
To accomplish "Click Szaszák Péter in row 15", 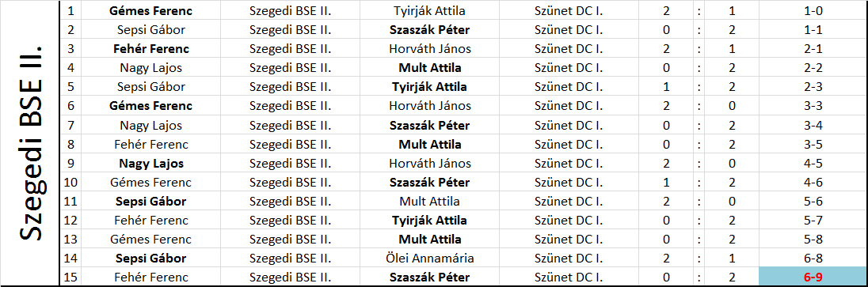I will [429, 277].
